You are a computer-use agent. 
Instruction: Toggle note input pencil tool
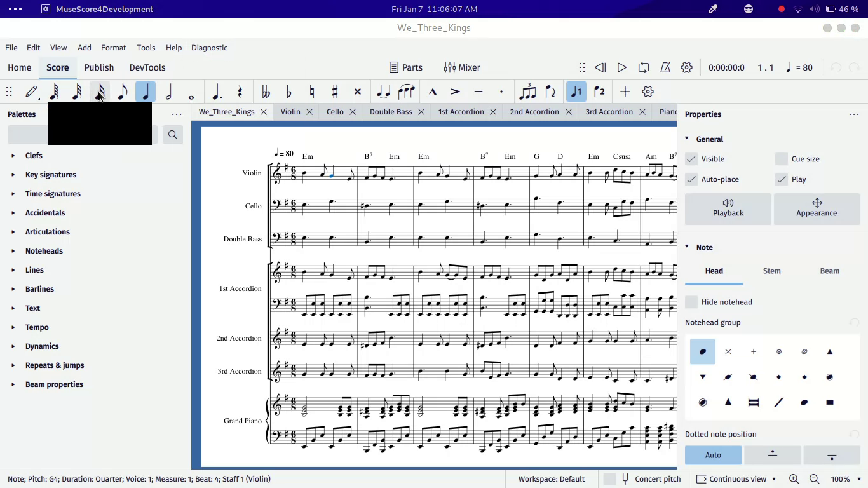31,91
